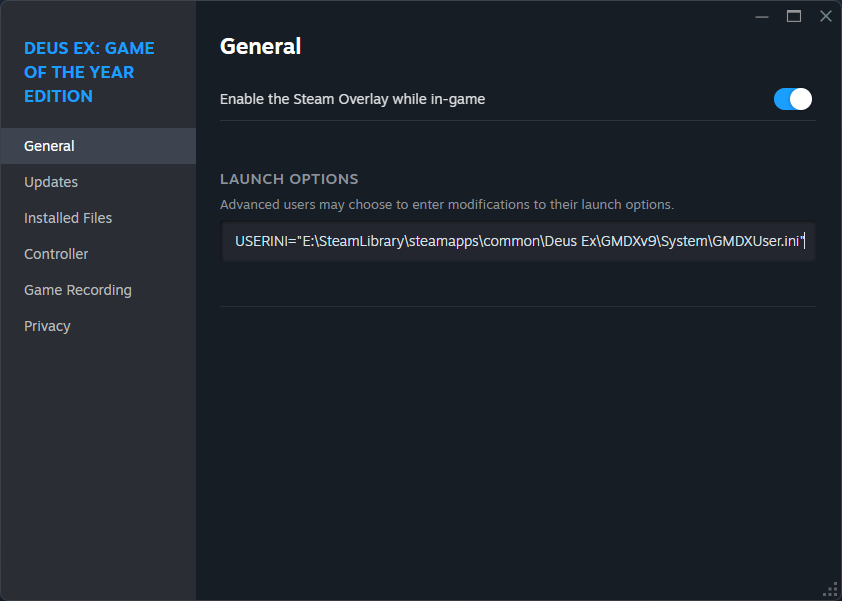The height and width of the screenshot is (601, 842).
Task: Click the window resize grip corner
Action: (830, 589)
